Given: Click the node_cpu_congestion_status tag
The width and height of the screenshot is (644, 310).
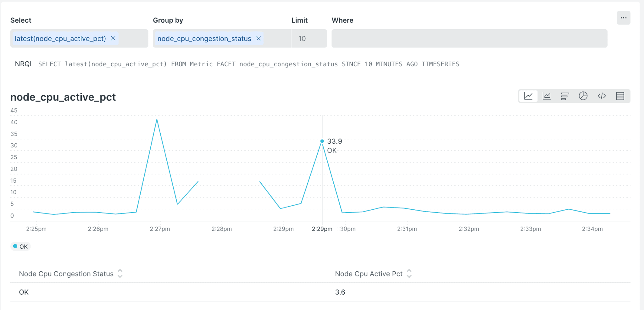Looking at the screenshot, I should point(204,39).
